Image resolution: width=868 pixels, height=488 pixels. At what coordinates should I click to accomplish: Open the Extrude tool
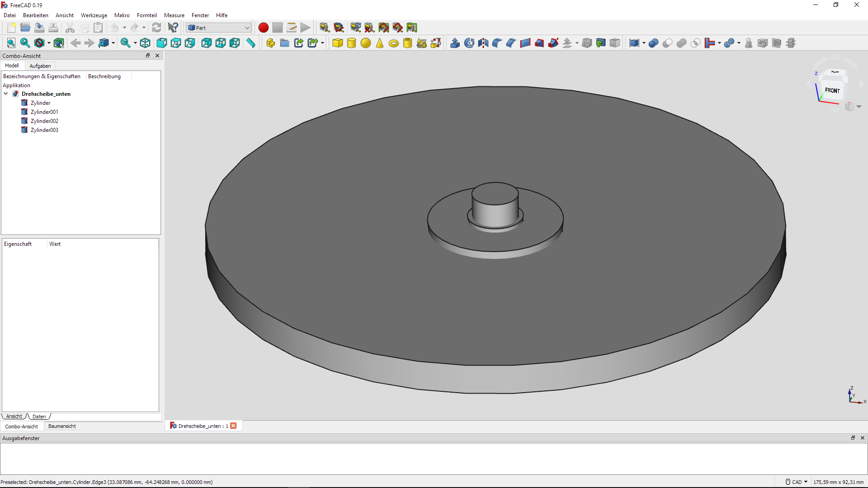[x=455, y=43]
